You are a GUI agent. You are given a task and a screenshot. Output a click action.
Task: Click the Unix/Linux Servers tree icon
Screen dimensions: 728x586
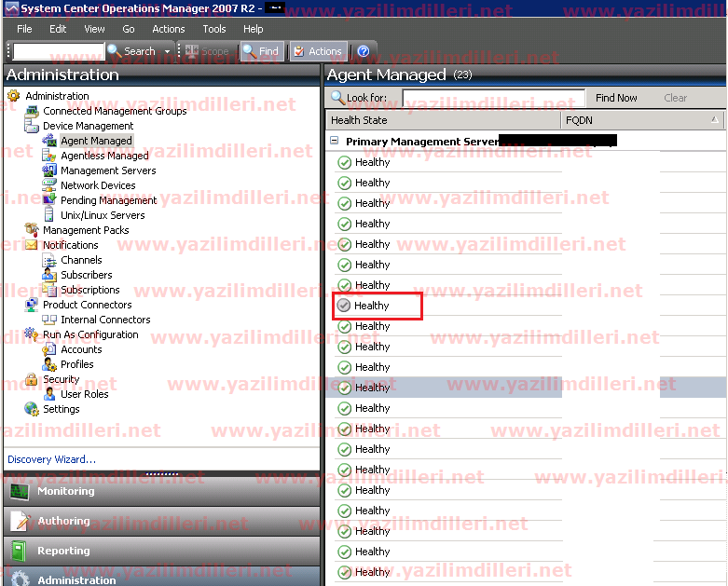[48, 215]
